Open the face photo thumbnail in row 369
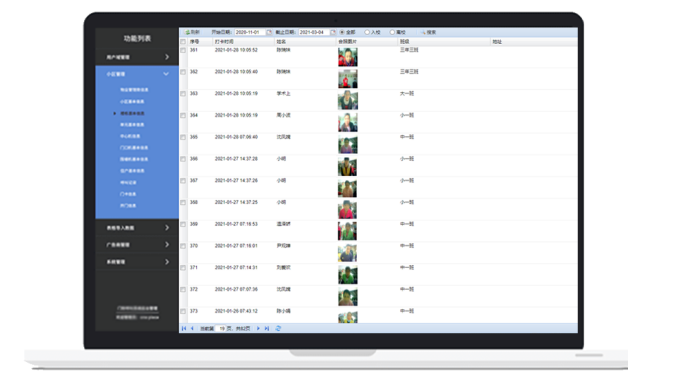The width and height of the screenshot is (700, 389). 347,231
